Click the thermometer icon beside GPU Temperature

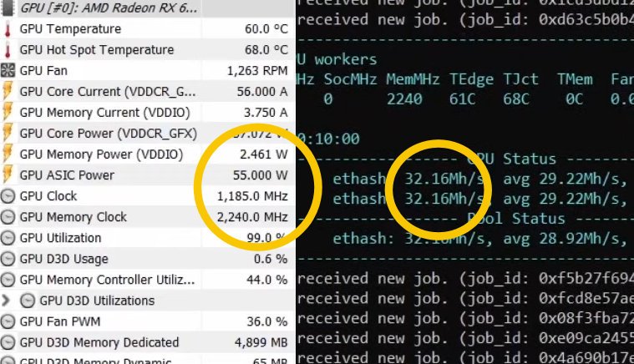coord(9,29)
